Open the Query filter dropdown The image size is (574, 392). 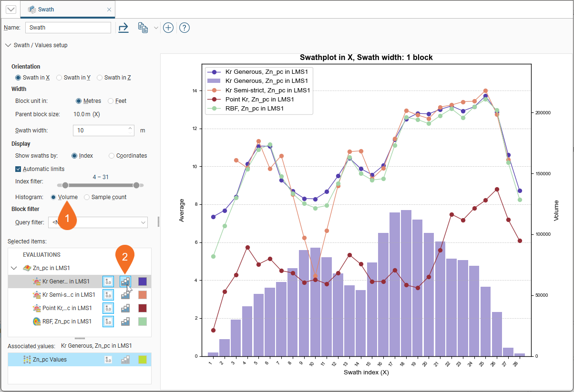coord(143,222)
